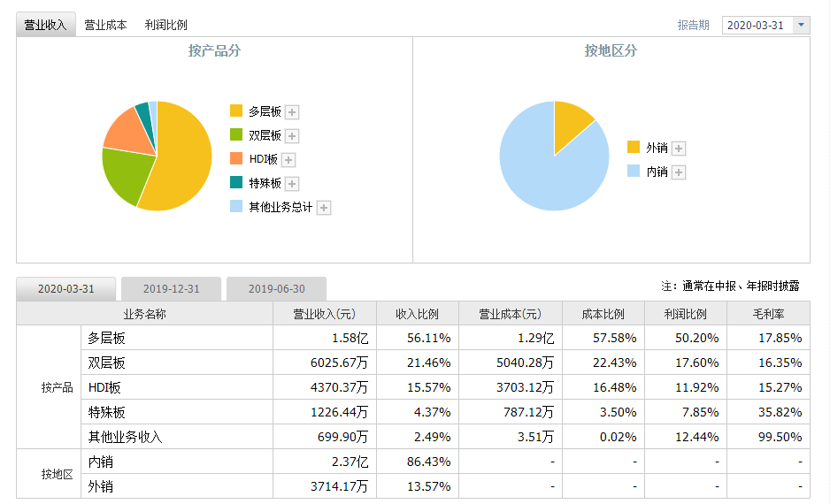Click plus icon next to 外销 legend
830x504 pixels.
(679, 149)
